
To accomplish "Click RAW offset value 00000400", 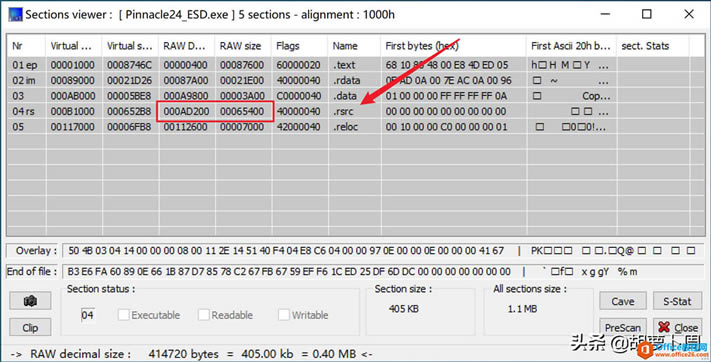I will pos(186,65).
